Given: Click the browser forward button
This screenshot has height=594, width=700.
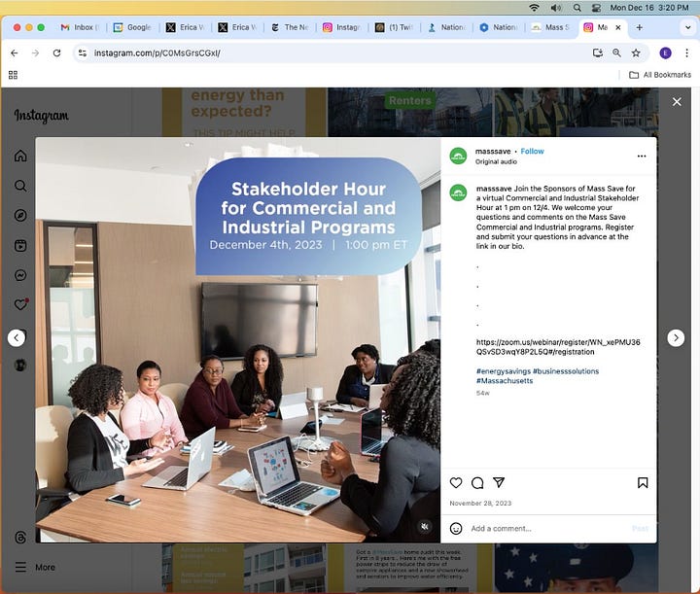Looking at the screenshot, I should tap(35, 53).
